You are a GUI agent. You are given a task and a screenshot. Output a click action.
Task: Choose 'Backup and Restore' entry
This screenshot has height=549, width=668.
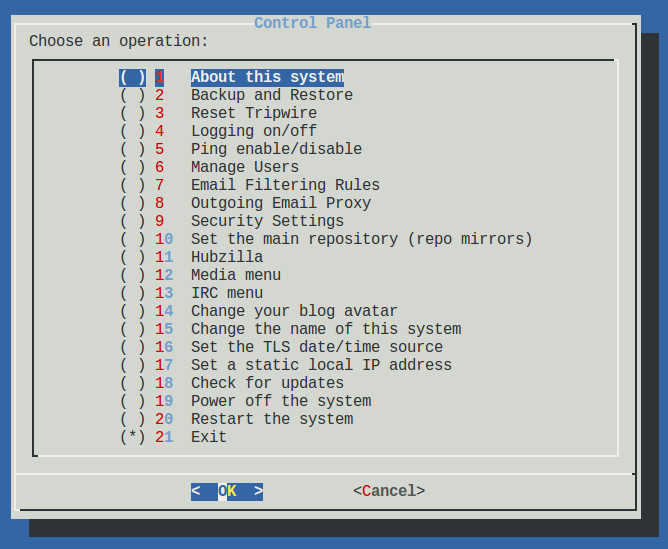[272, 95]
